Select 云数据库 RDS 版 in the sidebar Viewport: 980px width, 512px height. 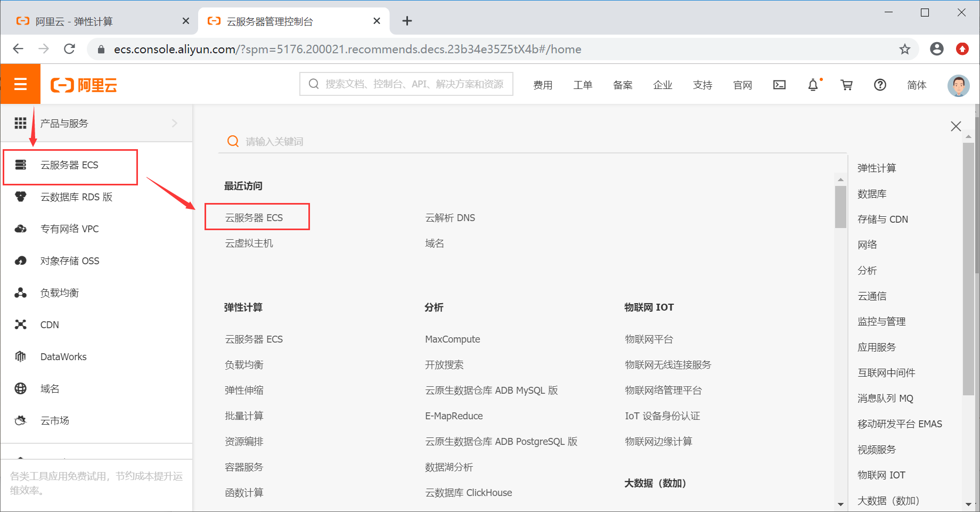(76, 197)
